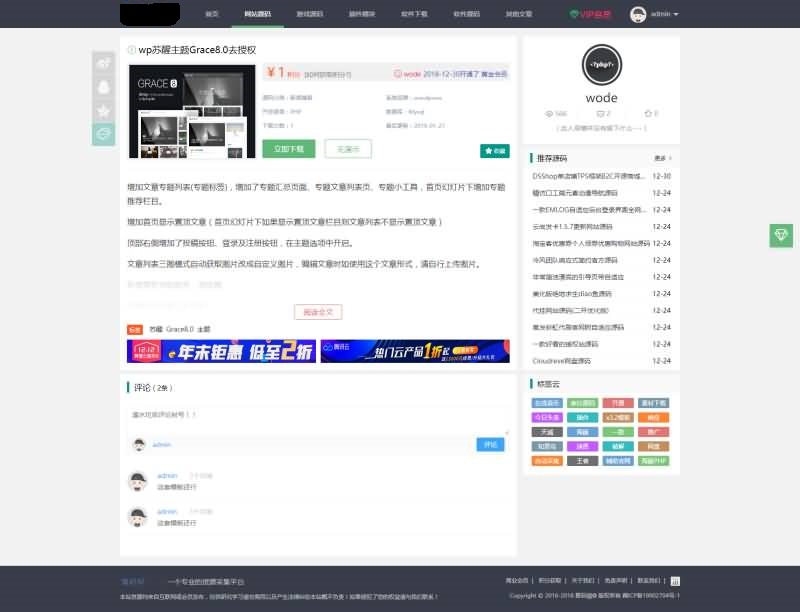Click the star favorite icon in left sidebar
This screenshot has width=800, height=612.
[x=104, y=111]
